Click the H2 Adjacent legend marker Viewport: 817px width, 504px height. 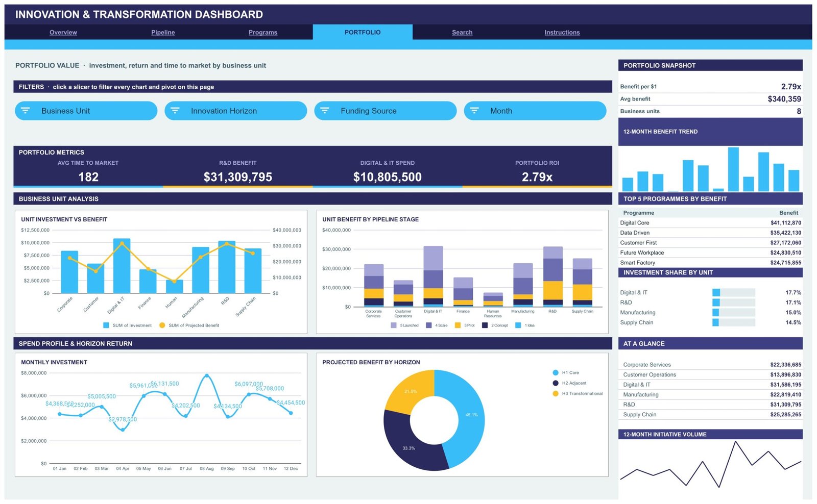[556, 383]
